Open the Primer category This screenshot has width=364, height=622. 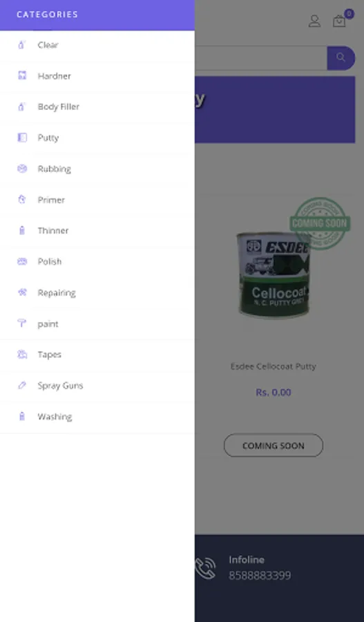(x=97, y=200)
